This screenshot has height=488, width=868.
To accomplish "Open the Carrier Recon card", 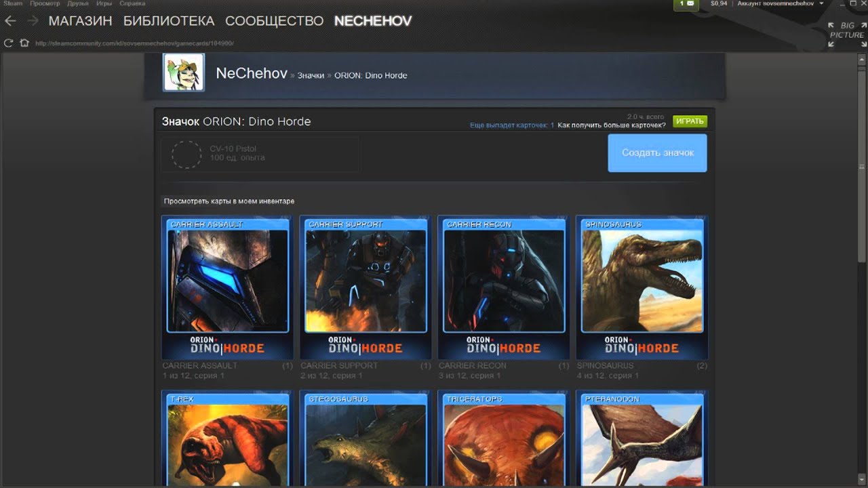I will (x=504, y=287).
